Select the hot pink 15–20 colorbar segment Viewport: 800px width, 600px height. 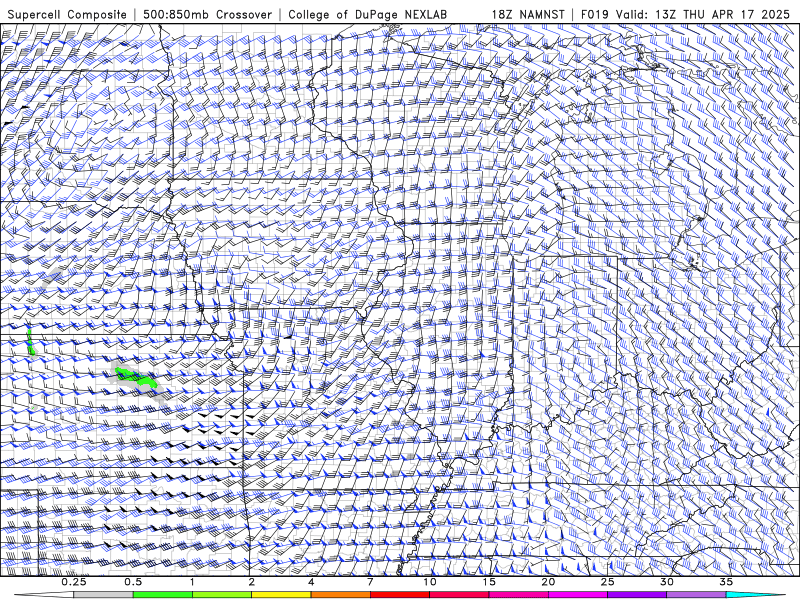[518, 595]
